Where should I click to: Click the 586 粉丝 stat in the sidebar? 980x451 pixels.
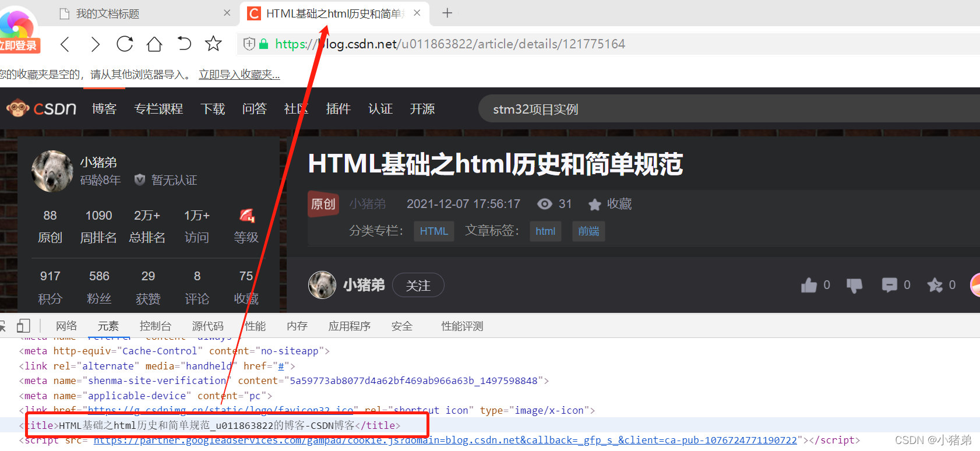point(99,287)
